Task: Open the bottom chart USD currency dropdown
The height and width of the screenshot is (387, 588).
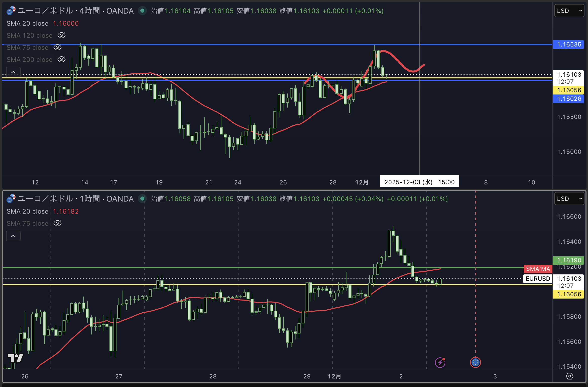Action: [569, 199]
